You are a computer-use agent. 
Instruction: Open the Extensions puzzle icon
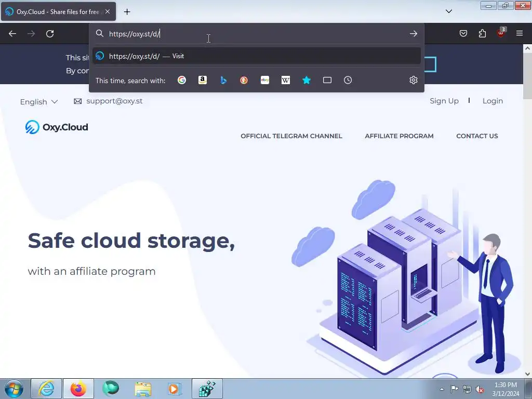coord(482,33)
